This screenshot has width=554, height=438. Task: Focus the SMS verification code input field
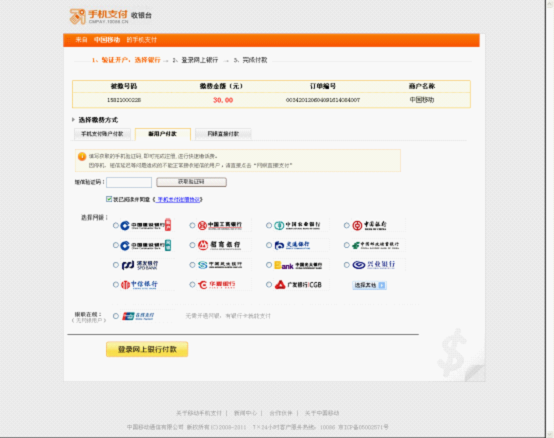tap(129, 182)
